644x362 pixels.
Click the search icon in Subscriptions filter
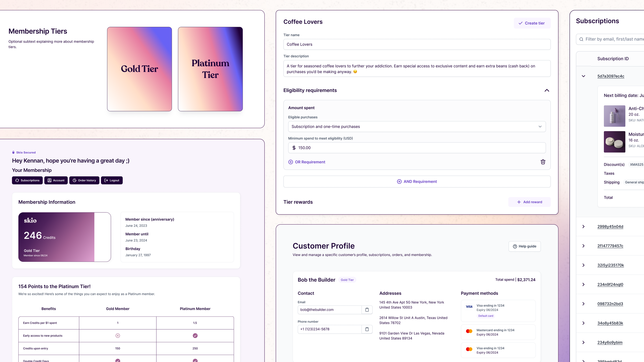pyautogui.click(x=581, y=39)
